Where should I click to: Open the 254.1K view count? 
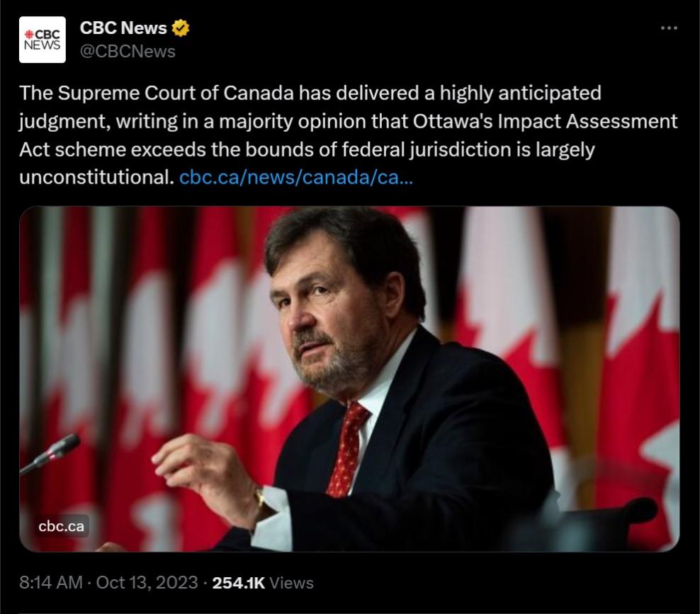pos(238,583)
